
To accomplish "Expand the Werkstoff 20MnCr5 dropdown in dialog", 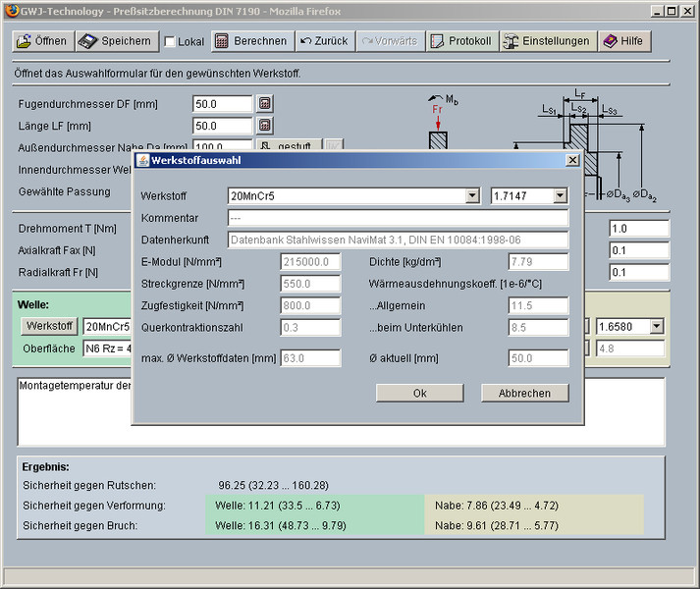I will [x=471, y=196].
